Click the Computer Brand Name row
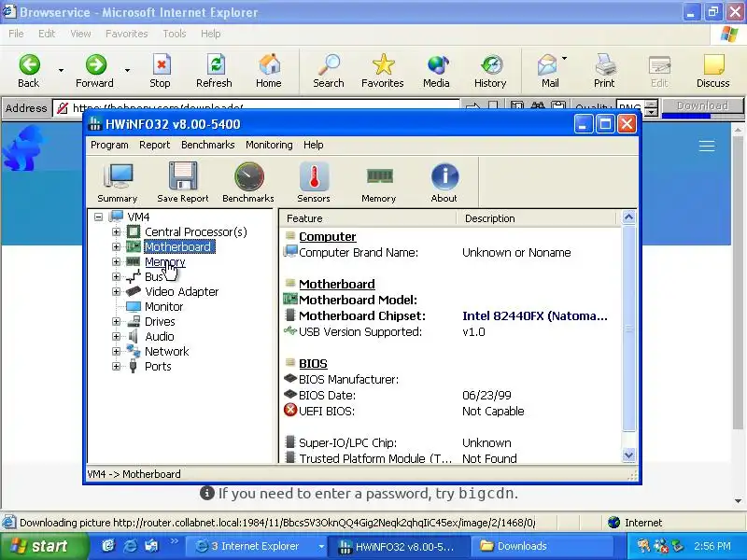Image resolution: width=747 pixels, height=560 pixels. pyautogui.click(x=451, y=252)
